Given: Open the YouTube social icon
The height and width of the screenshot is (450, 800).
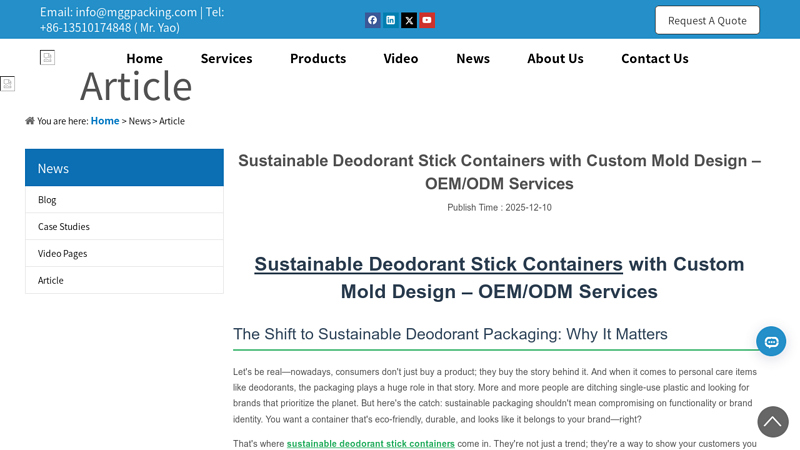Looking at the screenshot, I should click(x=427, y=20).
